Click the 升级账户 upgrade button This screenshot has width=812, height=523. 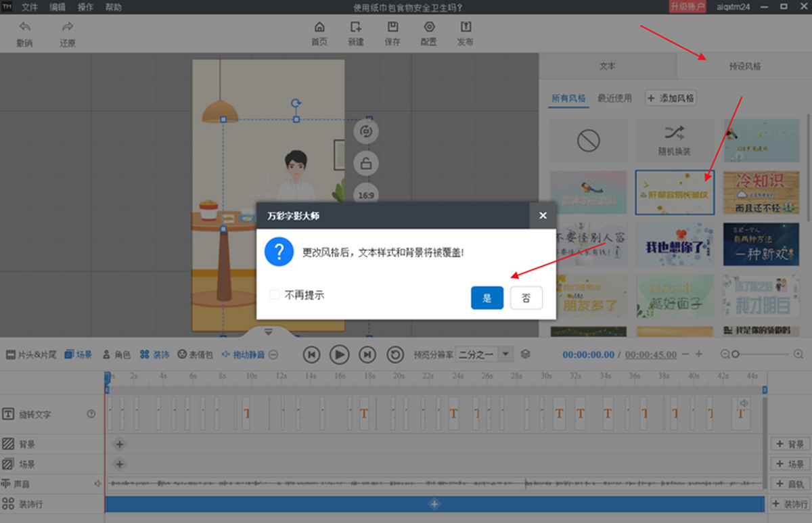tap(687, 7)
